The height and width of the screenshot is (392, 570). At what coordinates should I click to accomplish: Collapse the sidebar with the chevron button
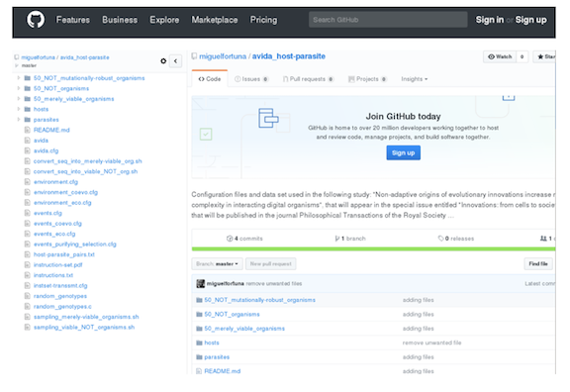(175, 61)
